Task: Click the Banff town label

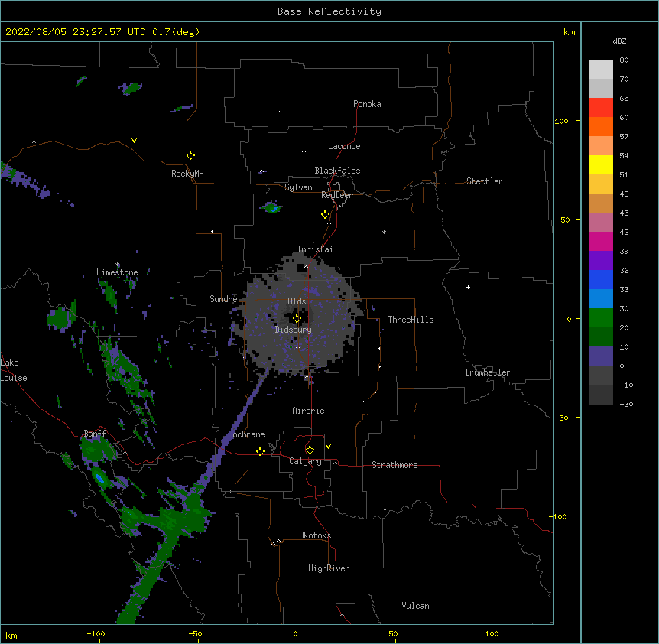Action: 95,434
